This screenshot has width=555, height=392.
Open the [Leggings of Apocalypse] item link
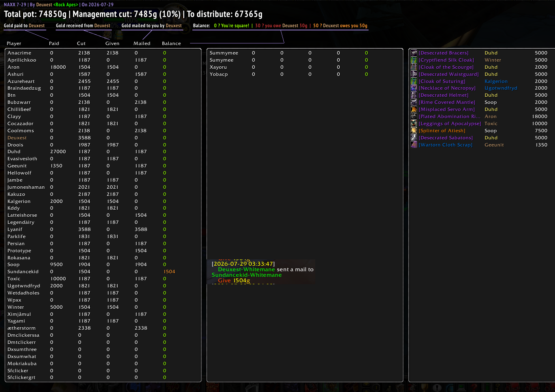coord(450,124)
